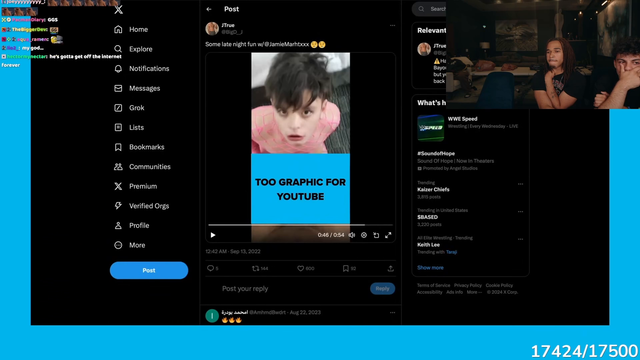Click the Reply button
The width and height of the screenshot is (640, 360).
click(382, 289)
